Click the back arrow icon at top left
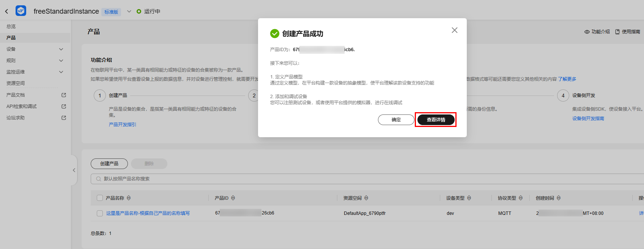Screen dimensions: 644x249 tap(6, 11)
